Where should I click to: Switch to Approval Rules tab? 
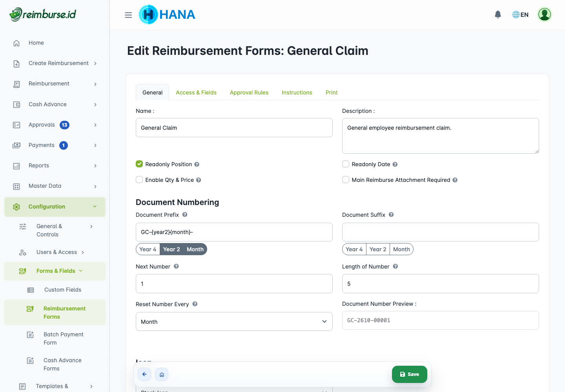(x=249, y=93)
